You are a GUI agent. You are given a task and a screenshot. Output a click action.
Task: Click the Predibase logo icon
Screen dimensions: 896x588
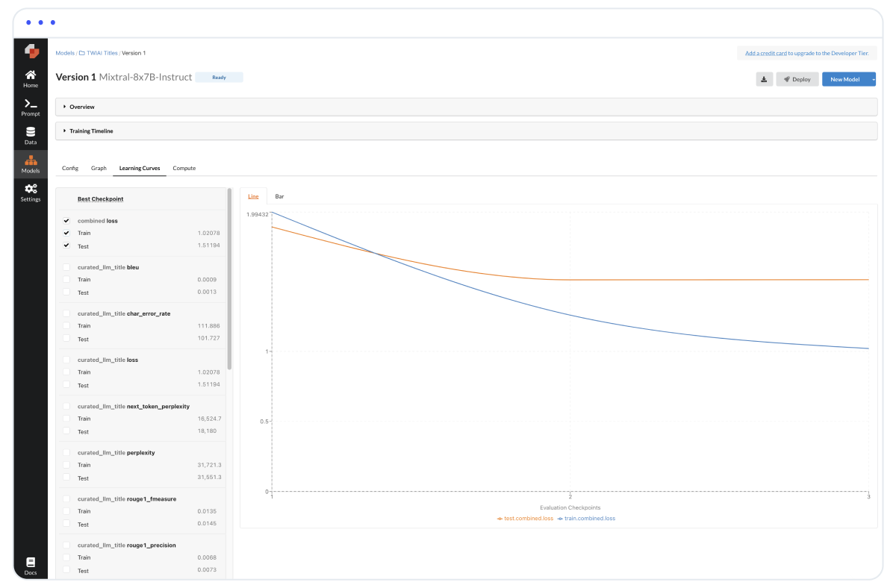click(31, 51)
